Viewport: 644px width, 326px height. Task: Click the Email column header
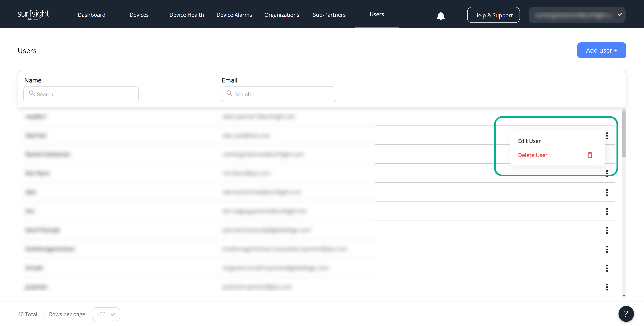tap(229, 80)
